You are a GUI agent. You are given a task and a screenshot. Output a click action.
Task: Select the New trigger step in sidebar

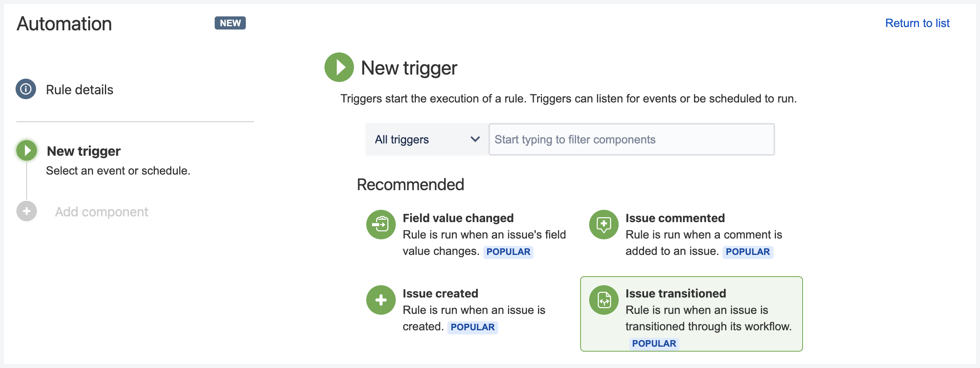(x=84, y=150)
